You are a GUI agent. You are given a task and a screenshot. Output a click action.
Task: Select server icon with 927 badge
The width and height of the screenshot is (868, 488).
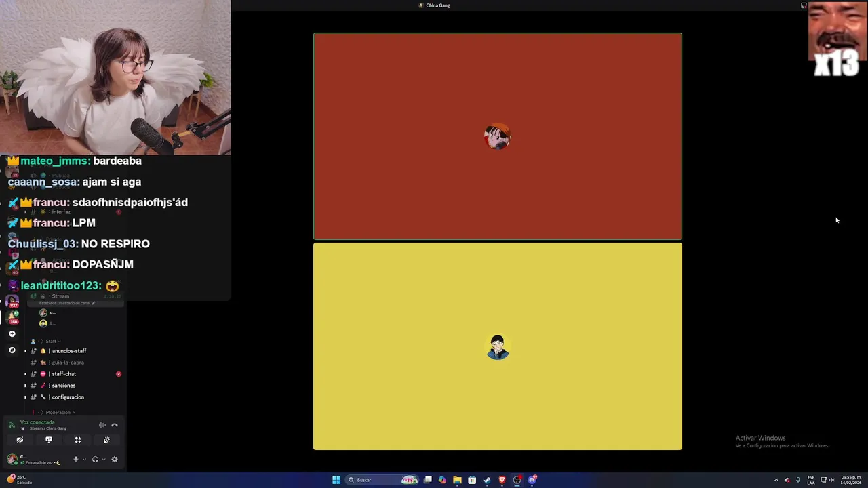[x=12, y=302]
